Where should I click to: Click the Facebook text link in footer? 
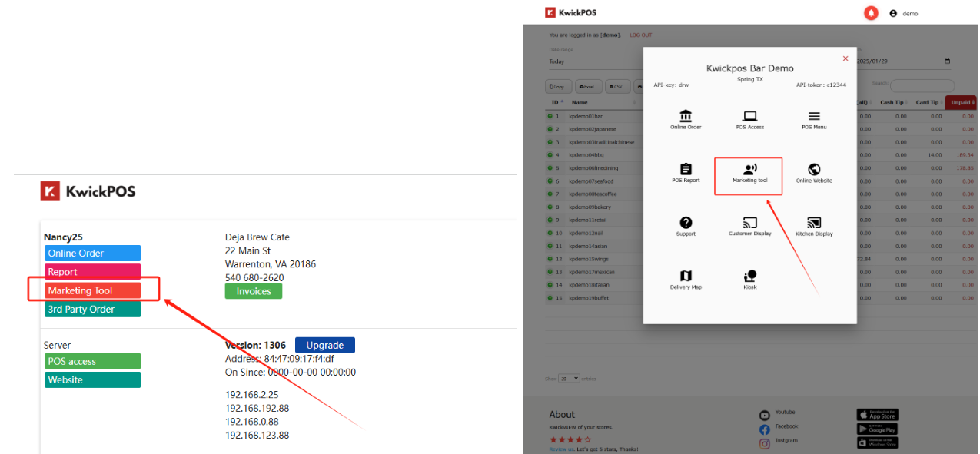(787, 426)
